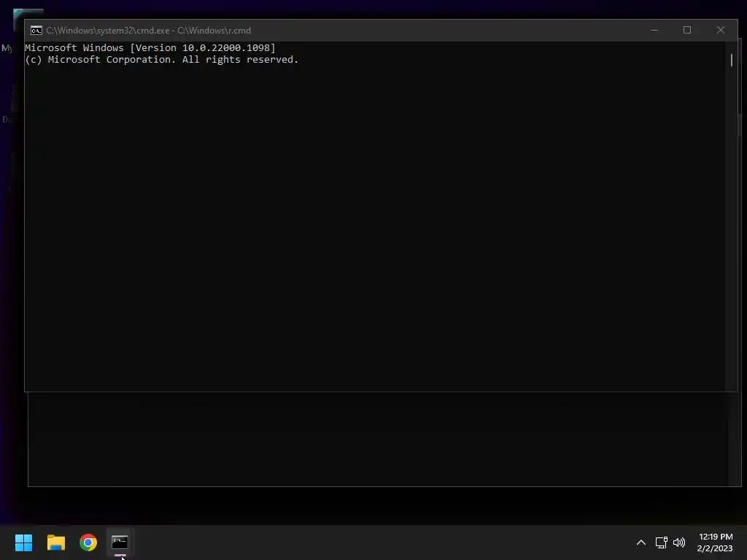Image resolution: width=747 pixels, height=560 pixels.
Task: Click the cmd window vertical scrollbar thumb
Action: 731,60
